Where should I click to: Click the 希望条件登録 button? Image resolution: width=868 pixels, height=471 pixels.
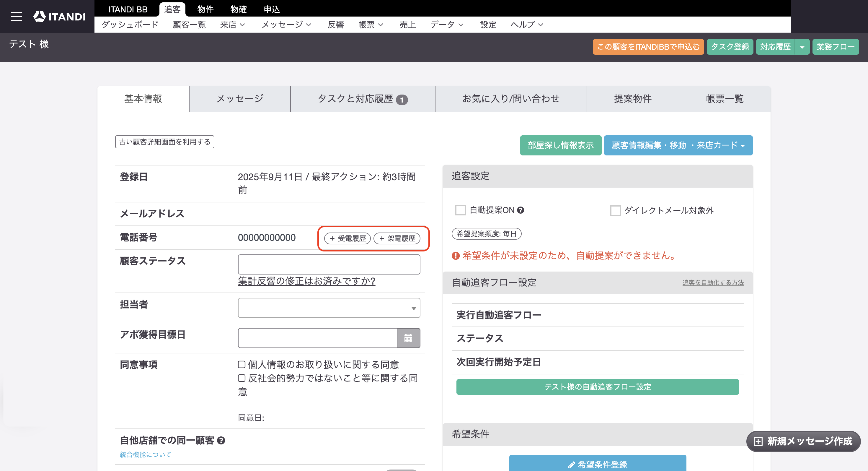coord(598,464)
